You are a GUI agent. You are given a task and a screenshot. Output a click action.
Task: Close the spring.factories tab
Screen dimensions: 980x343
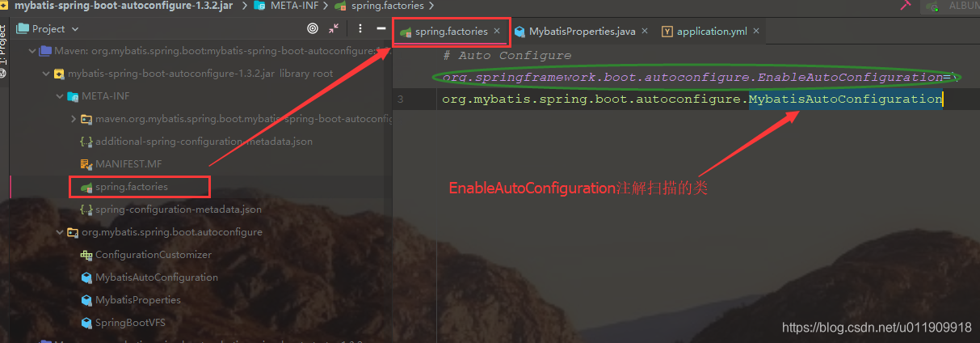click(497, 32)
